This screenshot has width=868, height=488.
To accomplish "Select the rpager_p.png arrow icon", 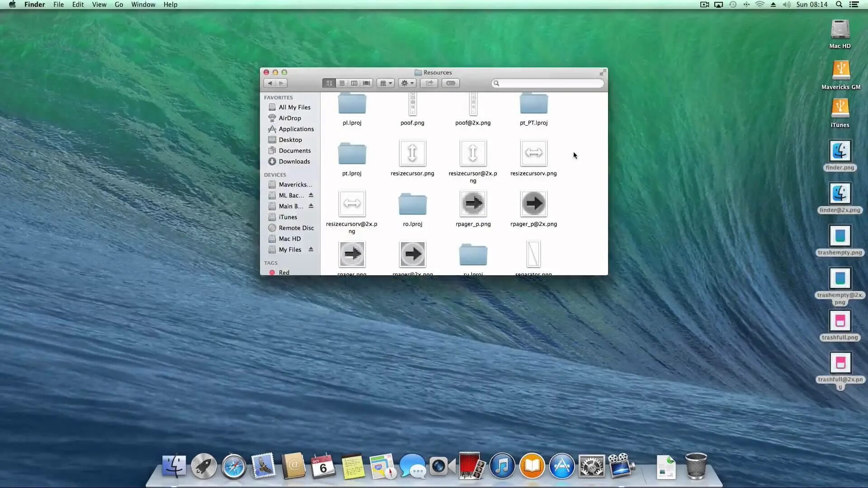I will click(473, 204).
